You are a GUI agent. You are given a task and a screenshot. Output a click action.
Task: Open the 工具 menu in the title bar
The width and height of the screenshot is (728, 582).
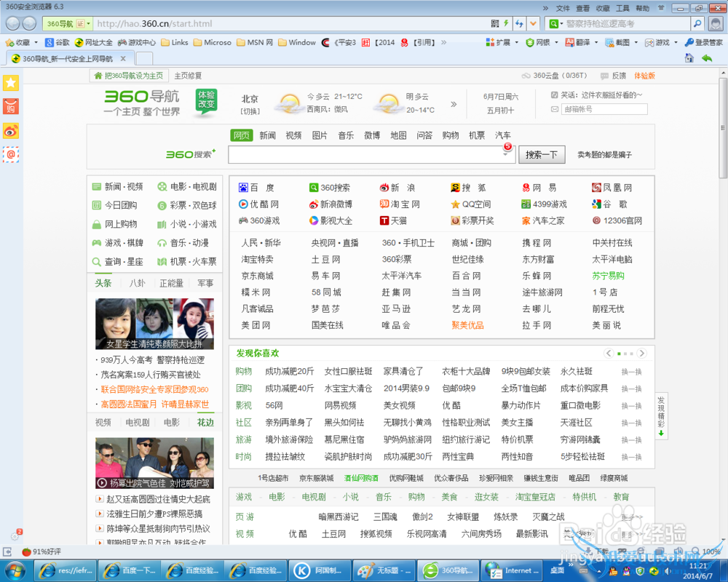[622, 8]
